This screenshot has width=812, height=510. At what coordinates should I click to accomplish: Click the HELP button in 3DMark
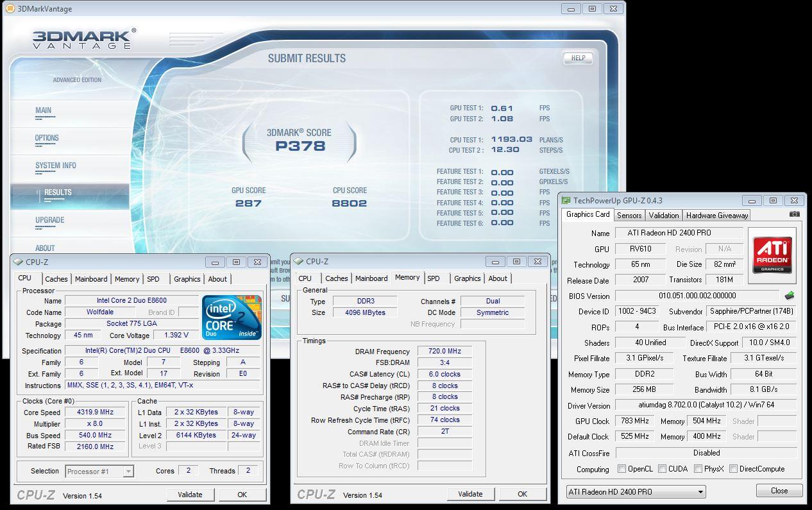tap(578, 58)
